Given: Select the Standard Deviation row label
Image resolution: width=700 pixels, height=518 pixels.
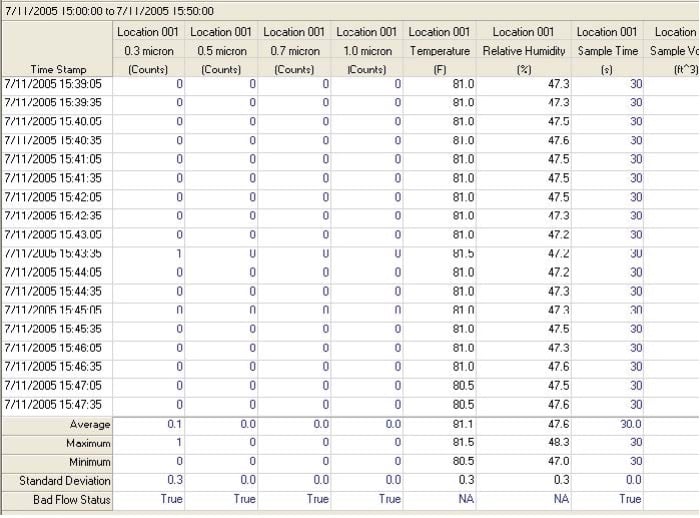Looking at the screenshot, I should coord(56,481).
